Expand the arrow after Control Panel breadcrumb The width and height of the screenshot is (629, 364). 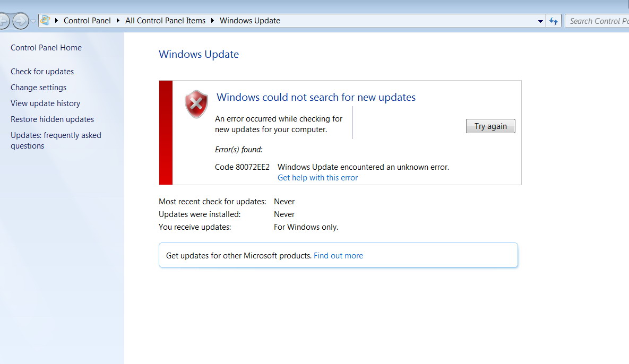tap(118, 21)
